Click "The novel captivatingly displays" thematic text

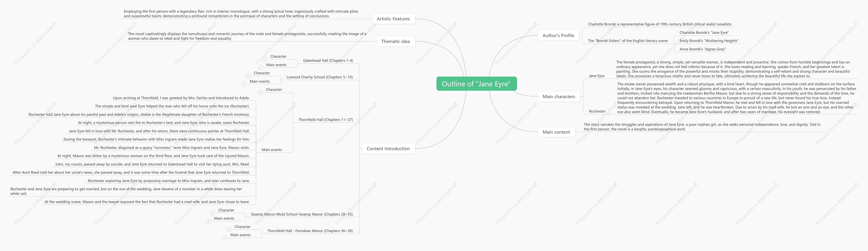pos(247,36)
